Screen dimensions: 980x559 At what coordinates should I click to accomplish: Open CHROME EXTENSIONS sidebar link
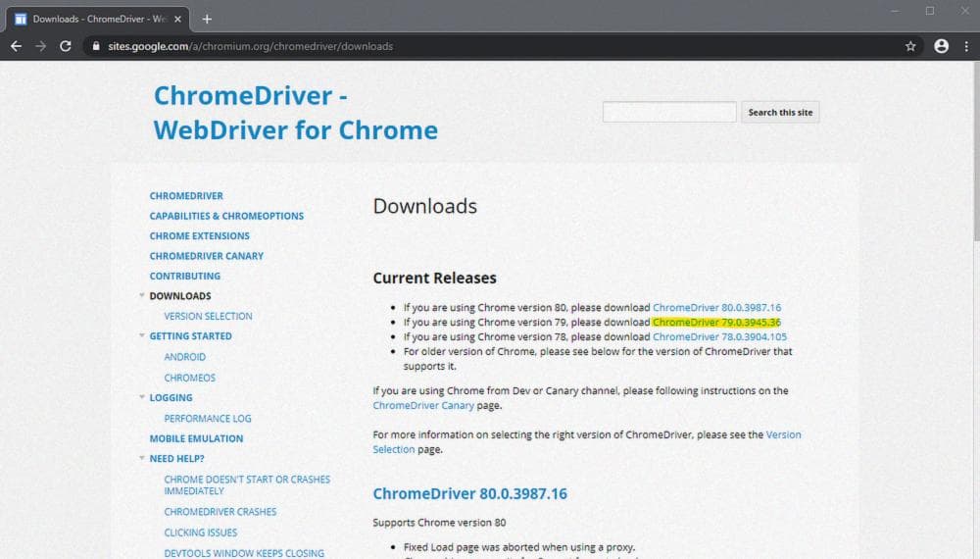pyautogui.click(x=199, y=235)
